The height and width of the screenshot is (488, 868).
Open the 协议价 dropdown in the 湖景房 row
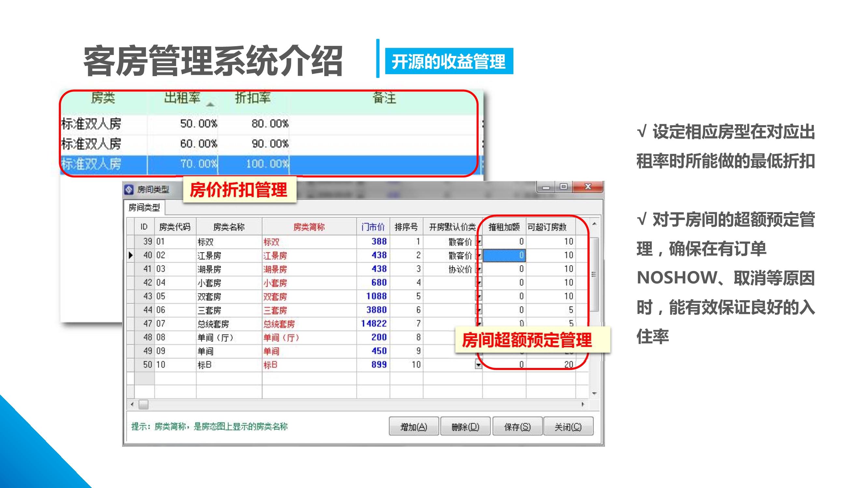pyautogui.click(x=479, y=269)
